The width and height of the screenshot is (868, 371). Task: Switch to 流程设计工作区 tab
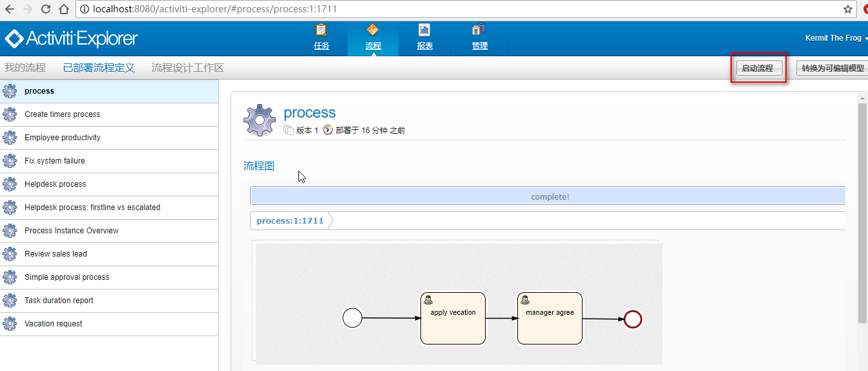187,67
